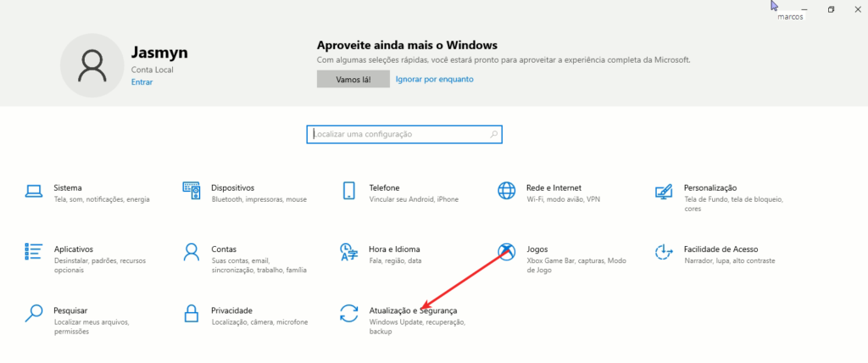Select the Telefone category title
This screenshot has width=868, height=363.
(x=384, y=188)
